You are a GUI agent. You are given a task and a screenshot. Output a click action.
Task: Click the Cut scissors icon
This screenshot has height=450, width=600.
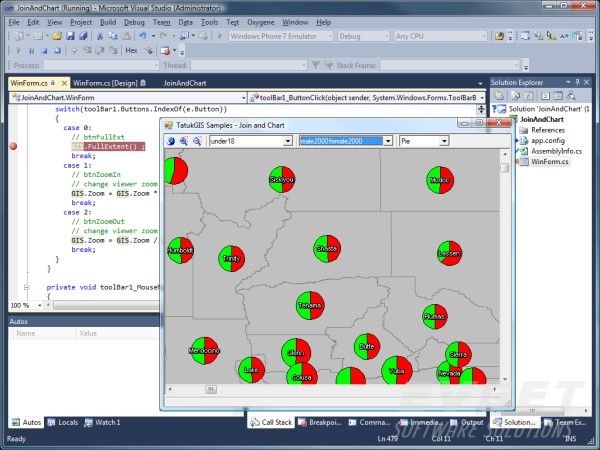pyautogui.click(x=100, y=36)
